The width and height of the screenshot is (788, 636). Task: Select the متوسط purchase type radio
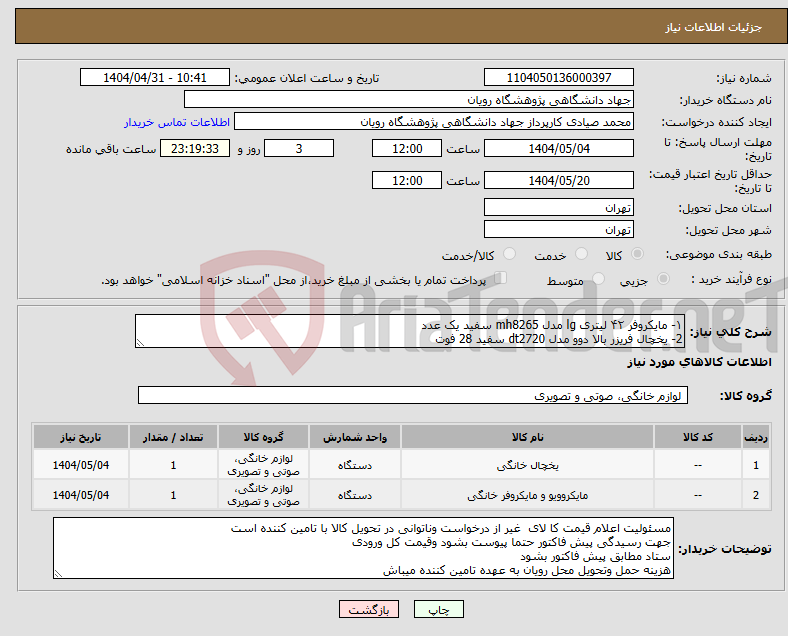coord(598,279)
